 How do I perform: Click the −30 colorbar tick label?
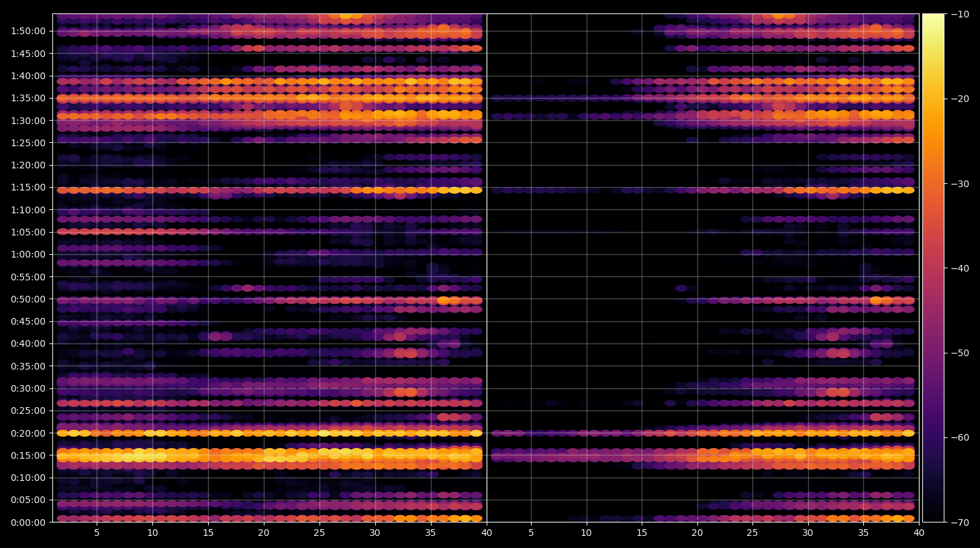point(960,184)
